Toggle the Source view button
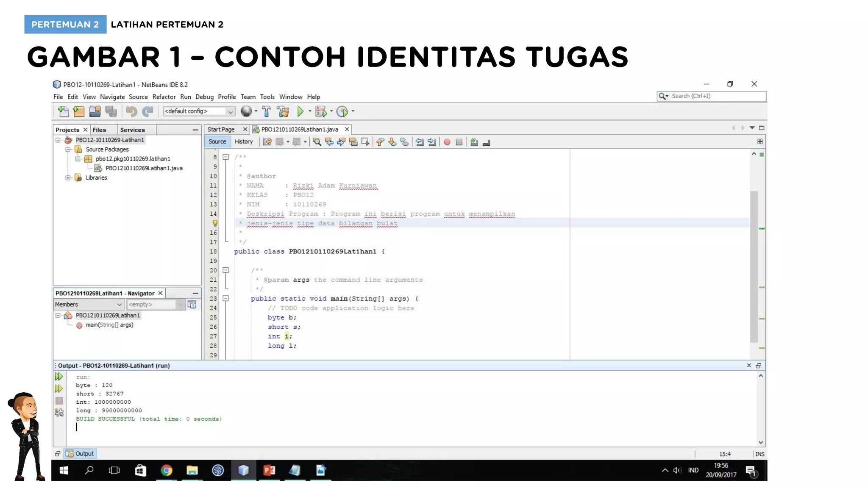 click(217, 141)
